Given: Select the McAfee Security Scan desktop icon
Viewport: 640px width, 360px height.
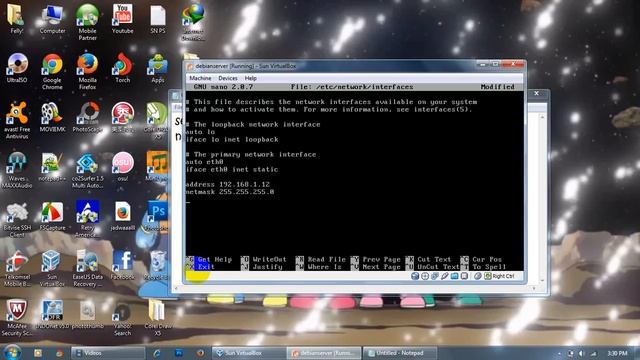Looking at the screenshot, I should (x=17, y=318).
